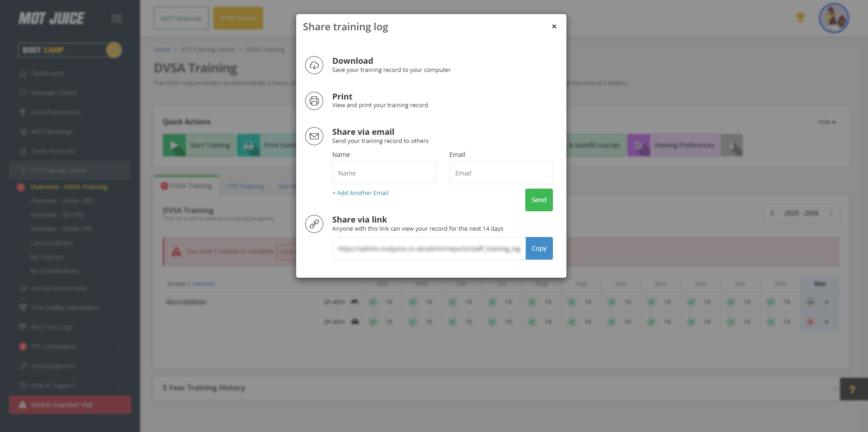
Task: Collapse the VTS Training Centre menu
Action: point(118,171)
